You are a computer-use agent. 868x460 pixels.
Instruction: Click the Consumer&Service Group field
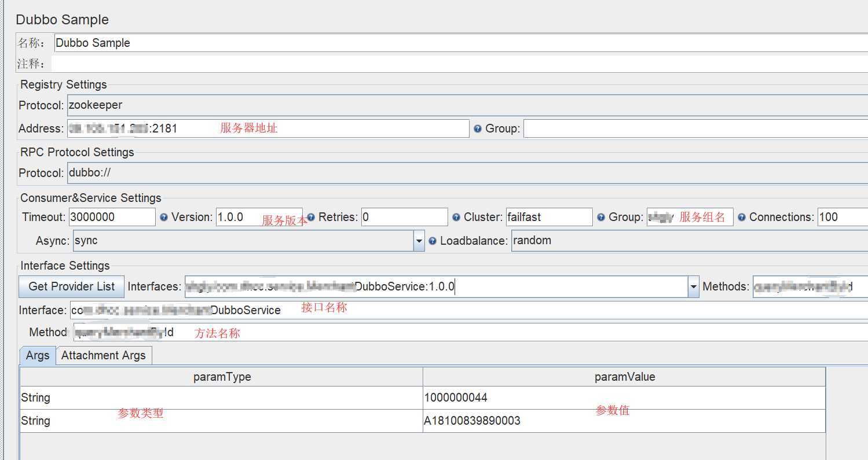point(690,217)
